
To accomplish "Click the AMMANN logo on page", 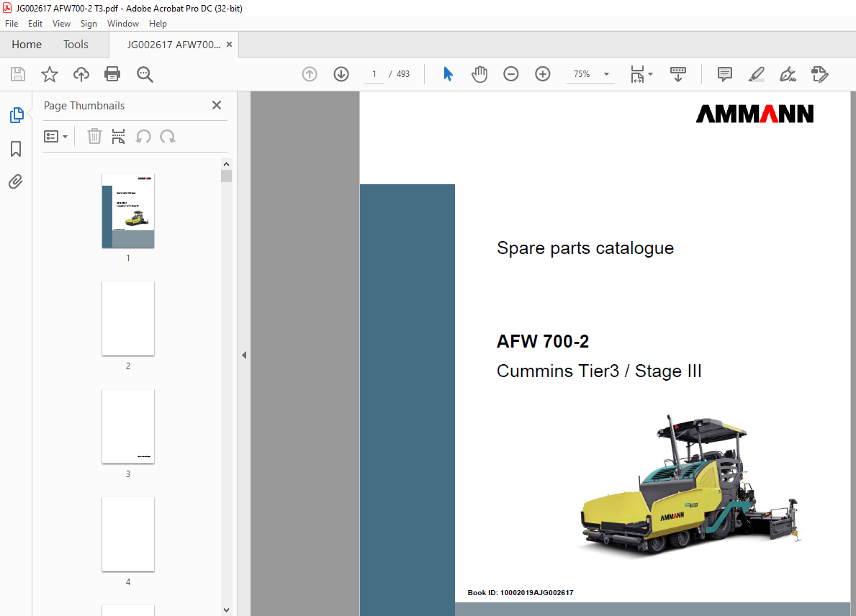I will [x=754, y=114].
